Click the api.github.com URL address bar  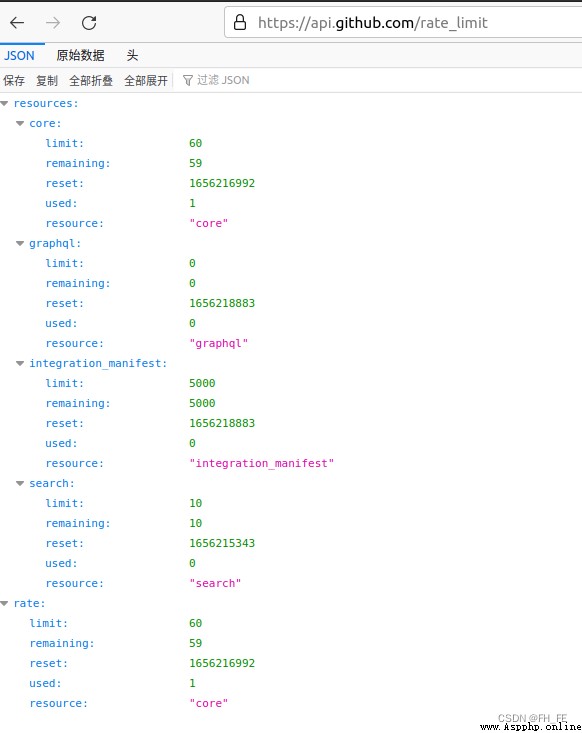click(403, 22)
